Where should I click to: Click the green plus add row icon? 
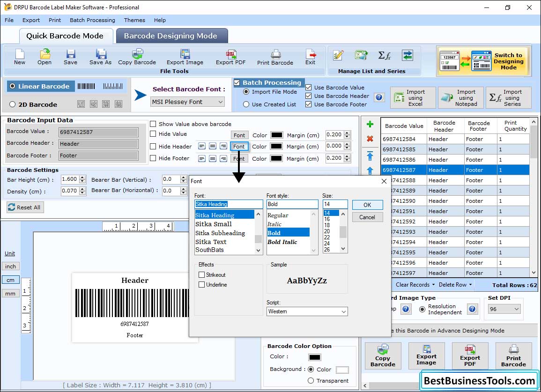pyautogui.click(x=370, y=124)
